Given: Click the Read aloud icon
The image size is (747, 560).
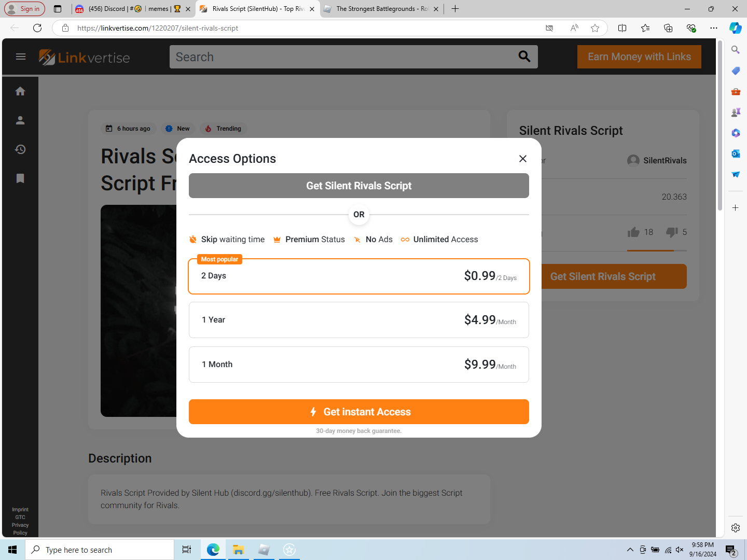Looking at the screenshot, I should [x=574, y=28].
